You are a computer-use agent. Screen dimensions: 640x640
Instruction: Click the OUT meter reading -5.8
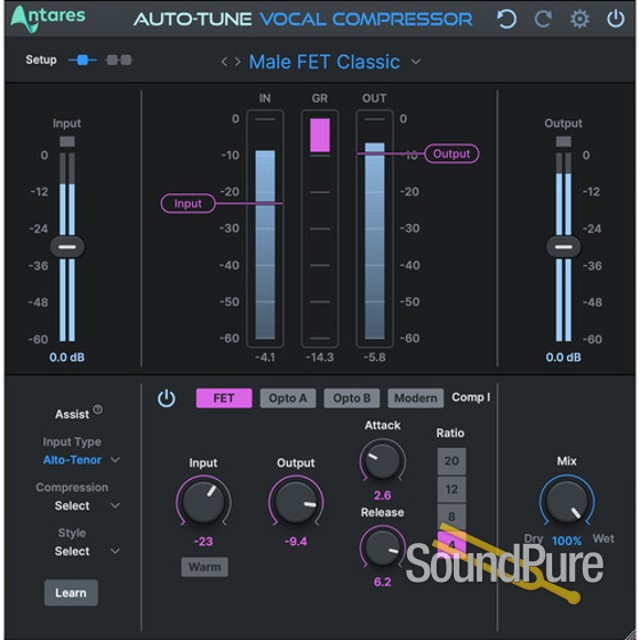[x=374, y=357]
